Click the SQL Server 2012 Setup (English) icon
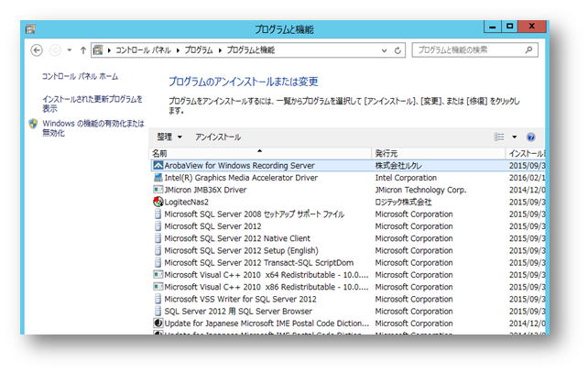588x373 pixels. click(x=158, y=250)
